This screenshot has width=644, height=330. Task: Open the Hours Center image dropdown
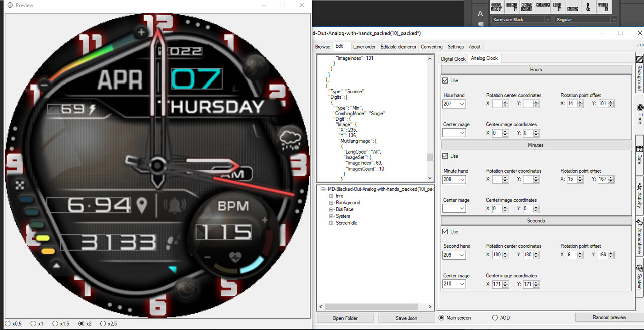coord(454,133)
